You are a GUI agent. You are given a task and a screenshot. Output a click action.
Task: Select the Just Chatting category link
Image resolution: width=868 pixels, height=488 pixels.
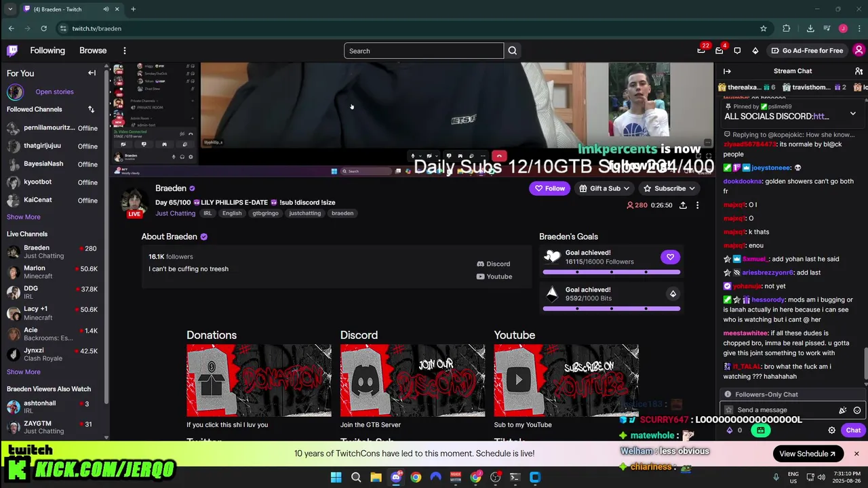click(175, 213)
